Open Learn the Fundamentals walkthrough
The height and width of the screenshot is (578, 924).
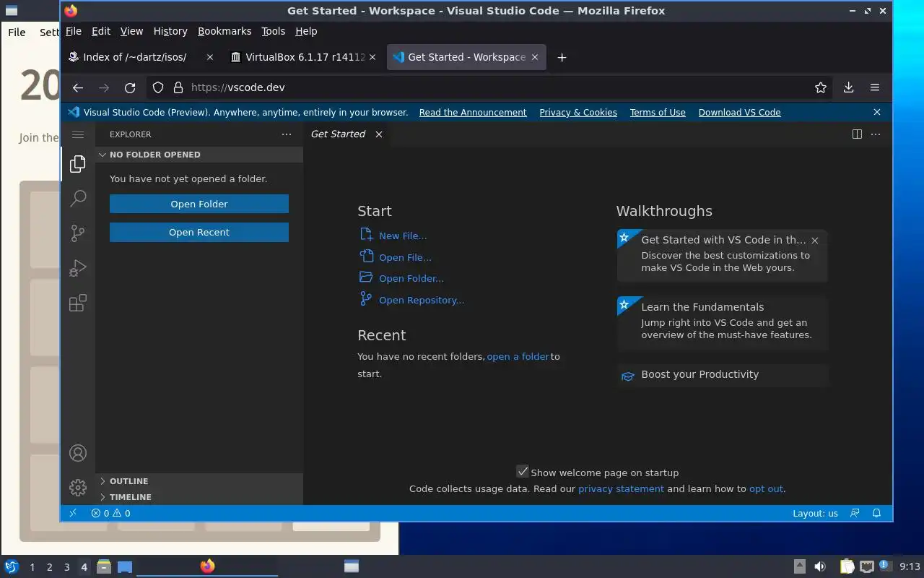722,323
